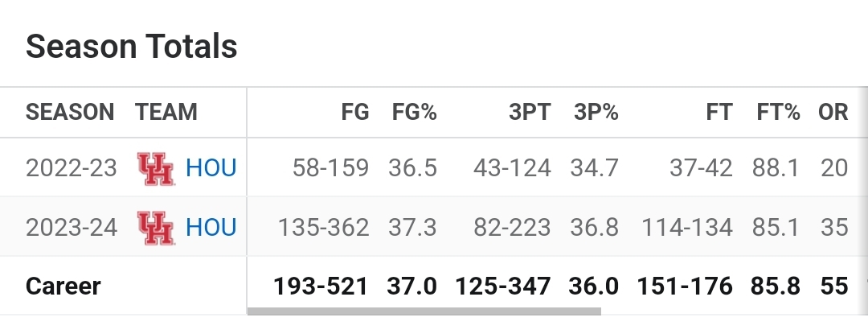Open the HOU team link for 2022-23
This screenshot has height=334, width=868.
(x=211, y=168)
